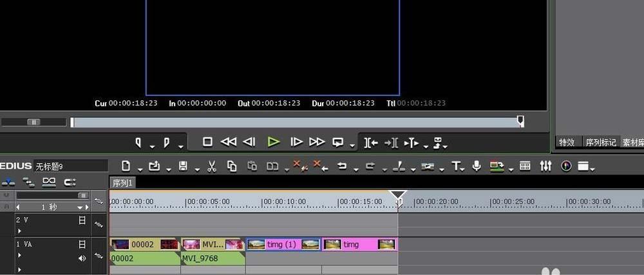Toggle ripple mode icon under EDIUS logo
644x275 pixels.
tap(28, 182)
